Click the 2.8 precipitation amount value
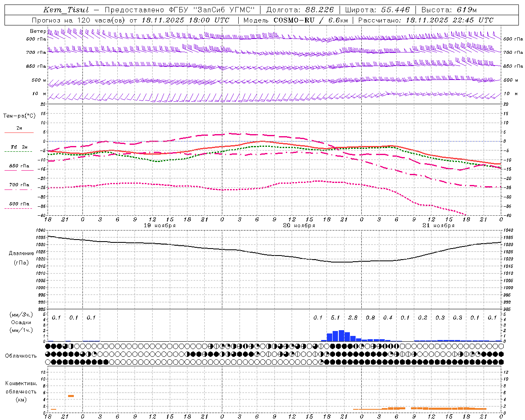 tap(353, 317)
